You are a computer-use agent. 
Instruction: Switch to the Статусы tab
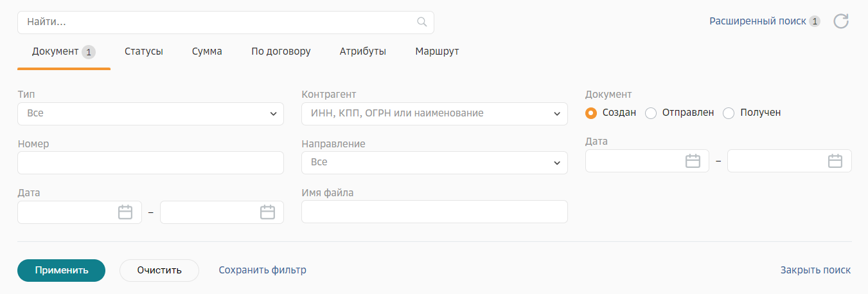[x=144, y=51]
